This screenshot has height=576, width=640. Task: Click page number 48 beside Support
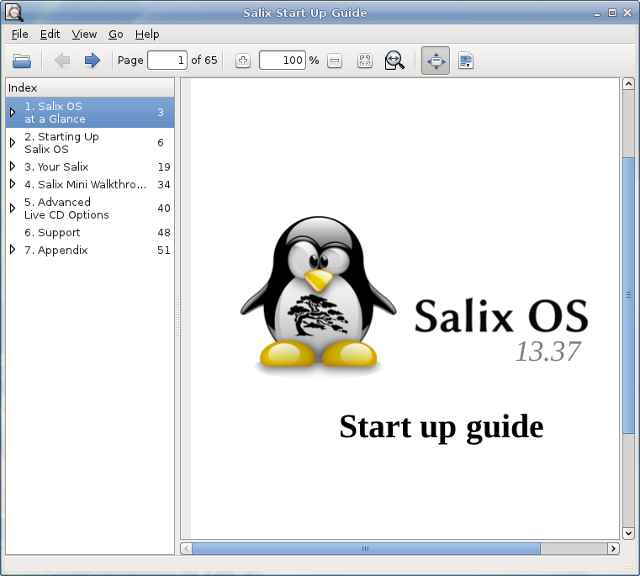pos(164,232)
